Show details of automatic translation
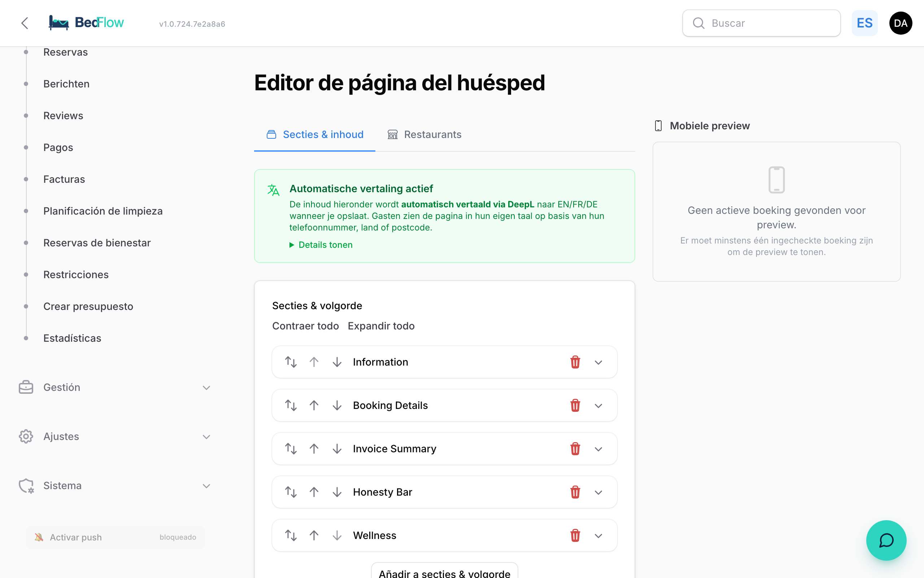 (321, 245)
